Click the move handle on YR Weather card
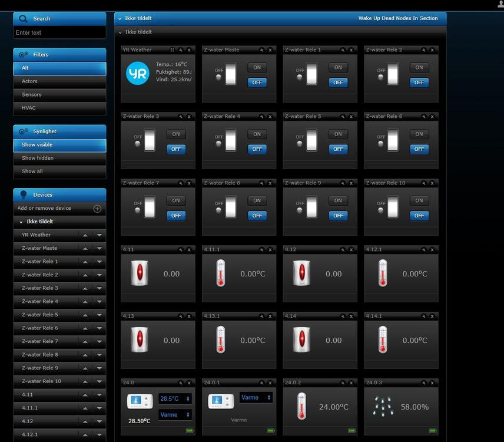504x442 pixels. pyautogui.click(x=173, y=50)
